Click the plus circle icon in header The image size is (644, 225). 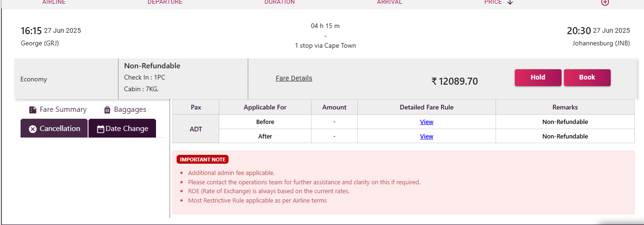click(x=605, y=2)
